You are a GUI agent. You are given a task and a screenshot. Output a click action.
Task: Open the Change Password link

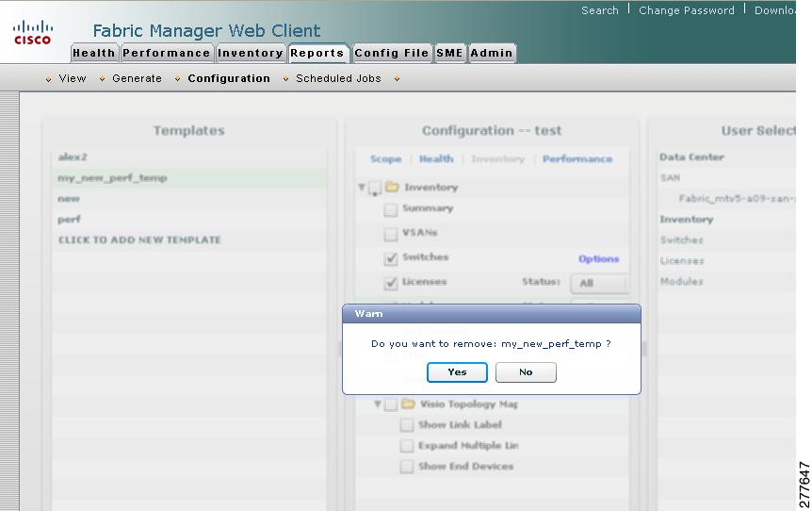(686, 10)
